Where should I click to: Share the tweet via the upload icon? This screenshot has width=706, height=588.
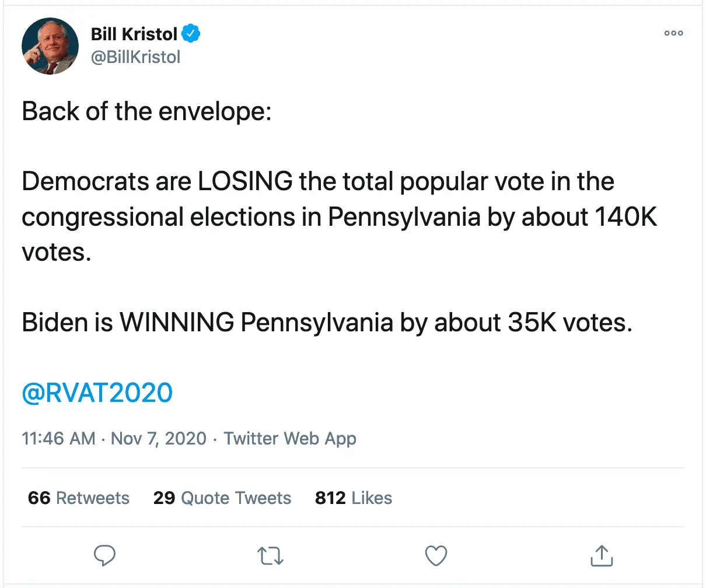pyautogui.click(x=602, y=556)
